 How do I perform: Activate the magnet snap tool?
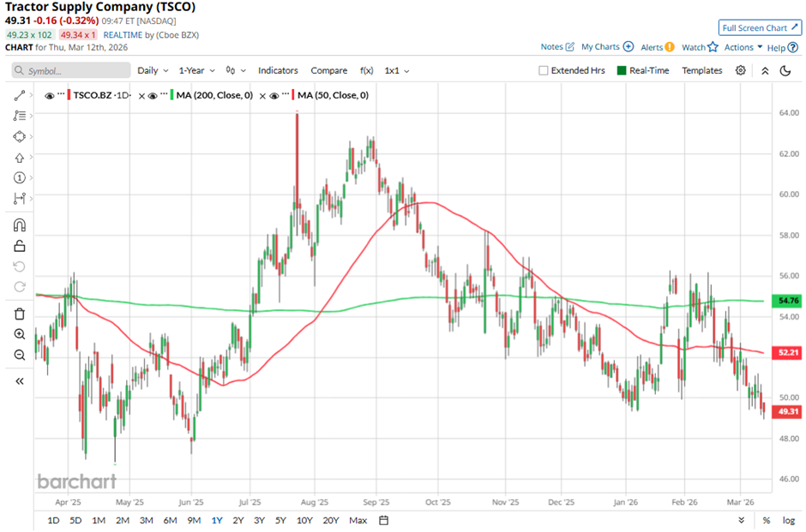pyautogui.click(x=19, y=225)
